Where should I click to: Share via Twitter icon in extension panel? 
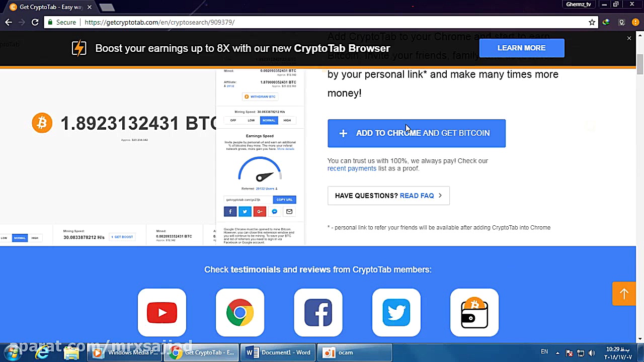pos(245,212)
